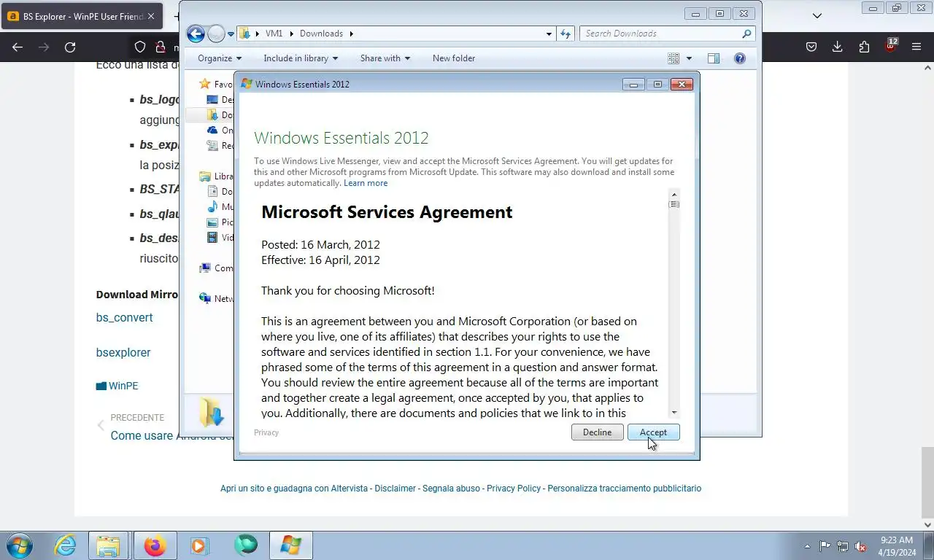
Task: Open the Share with menu
Action: coord(385,58)
